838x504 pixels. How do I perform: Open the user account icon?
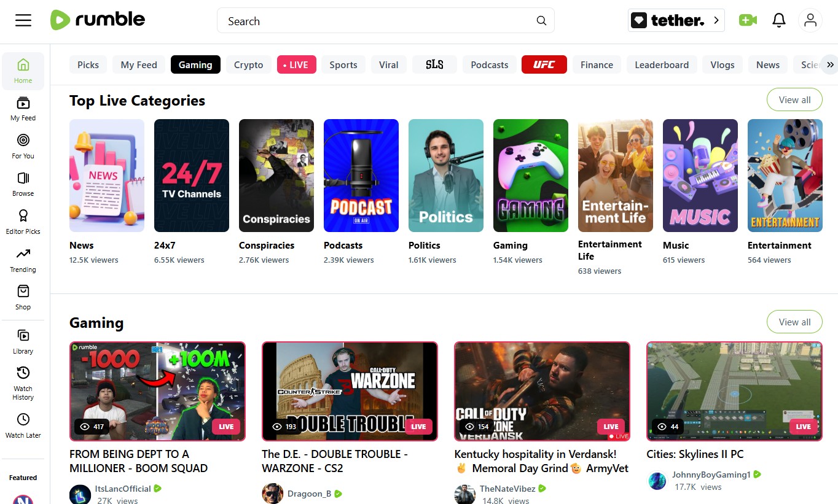tap(810, 20)
